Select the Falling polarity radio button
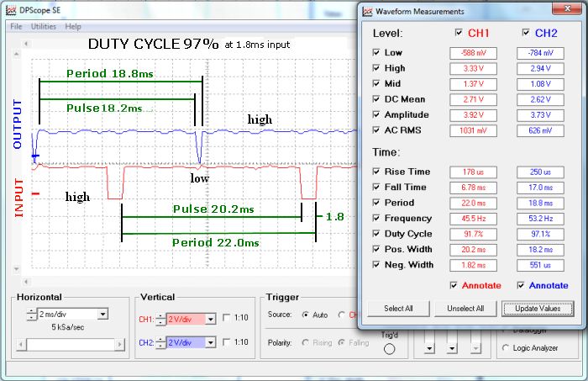The width and height of the screenshot is (588, 381). [x=341, y=342]
